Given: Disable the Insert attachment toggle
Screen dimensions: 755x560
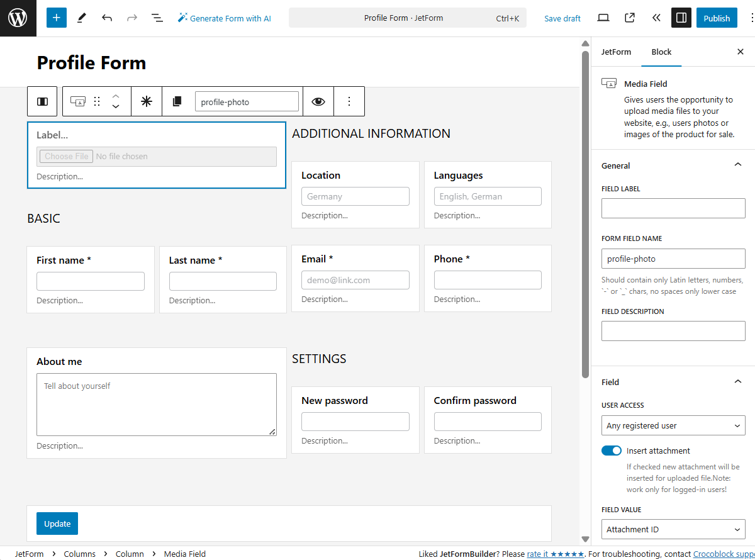Looking at the screenshot, I should click(x=611, y=451).
